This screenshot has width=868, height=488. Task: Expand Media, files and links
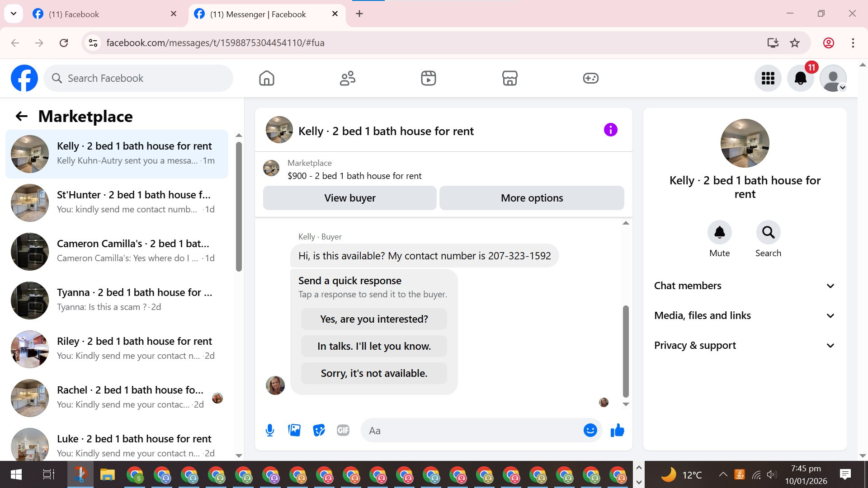click(745, 316)
